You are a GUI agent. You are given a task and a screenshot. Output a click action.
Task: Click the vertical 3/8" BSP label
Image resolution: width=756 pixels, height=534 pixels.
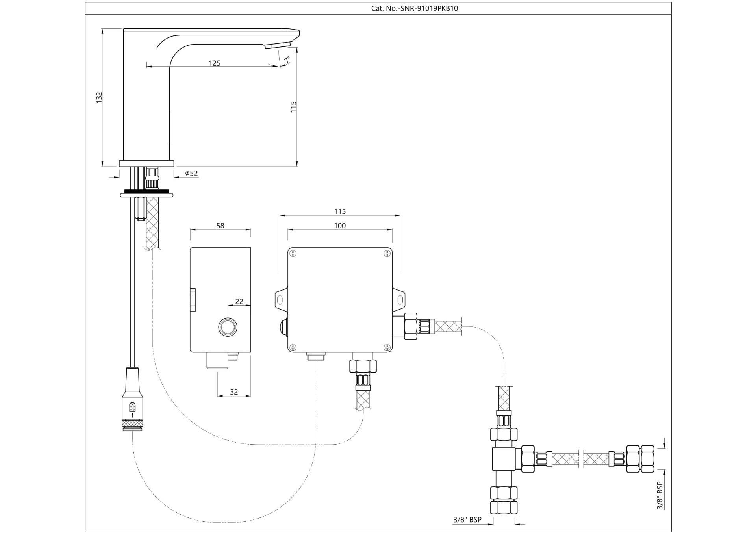tap(660, 495)
